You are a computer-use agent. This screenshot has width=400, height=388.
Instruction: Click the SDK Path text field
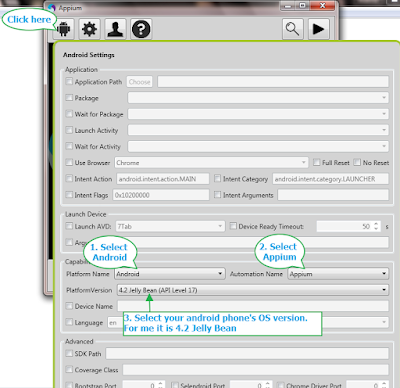pyautogui.click(x=247, y=354)
